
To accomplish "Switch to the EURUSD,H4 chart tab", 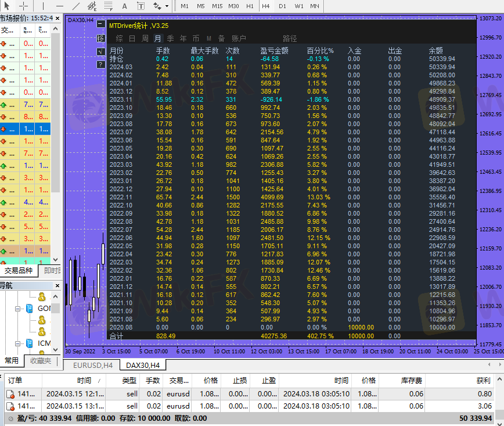I will (x=92, y=365).
